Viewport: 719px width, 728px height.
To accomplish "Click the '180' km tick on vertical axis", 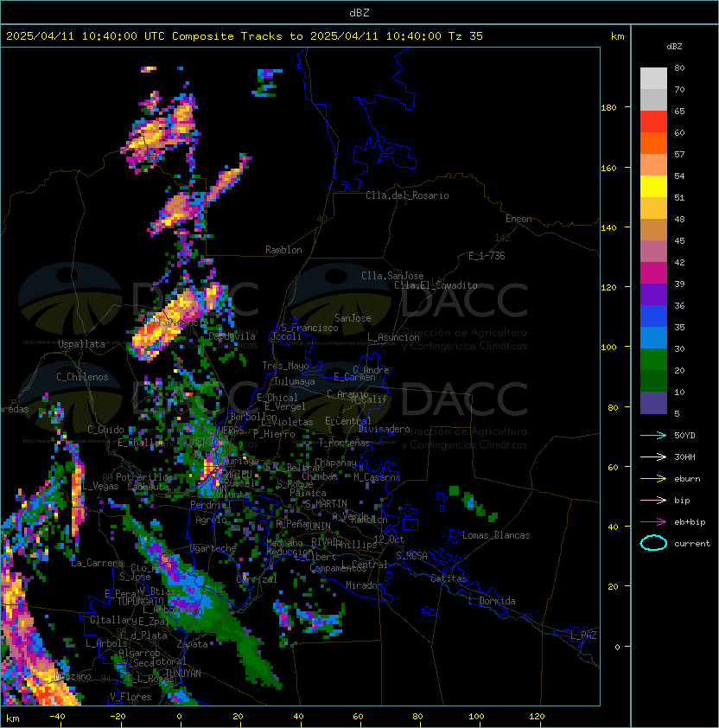I will pyautogui.click(x=608, y=108).
